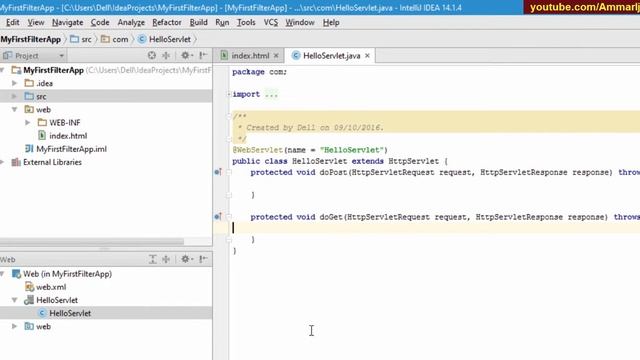
Task: Click expand all icon in Web panel
Action: click(152, 259)
